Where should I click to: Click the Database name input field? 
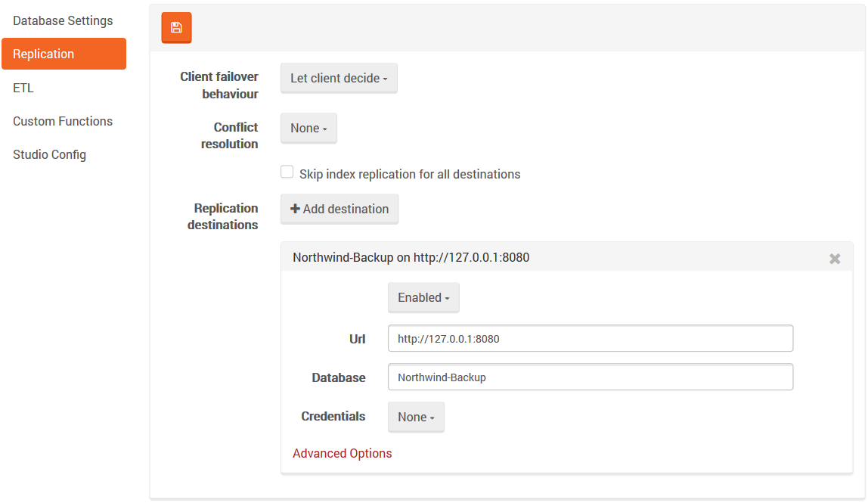[590, 377]
